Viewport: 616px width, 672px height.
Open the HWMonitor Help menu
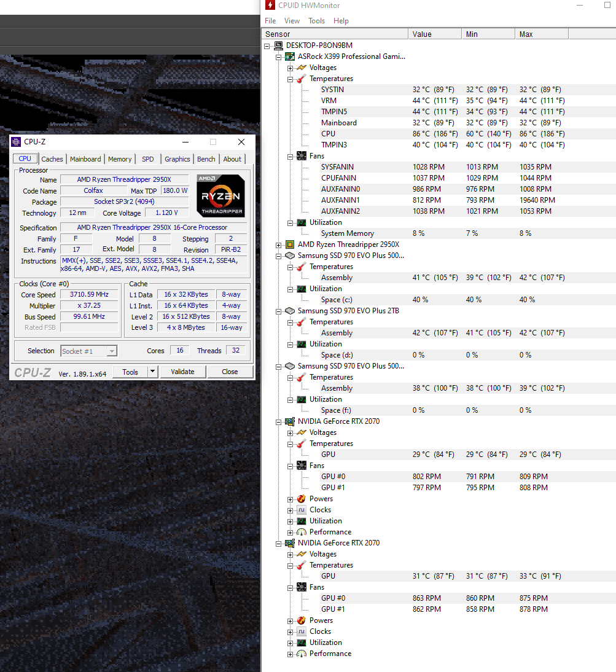tap(341, 20)
